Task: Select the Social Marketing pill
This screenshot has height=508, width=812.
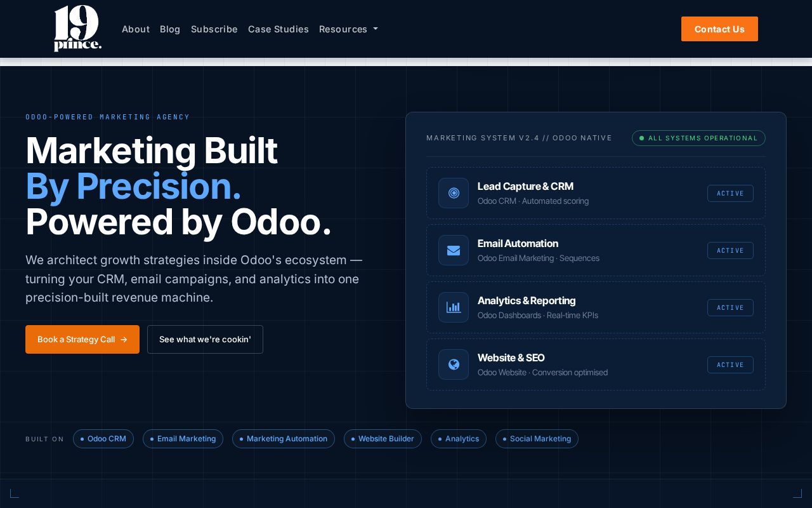Action: coord(537,439)
